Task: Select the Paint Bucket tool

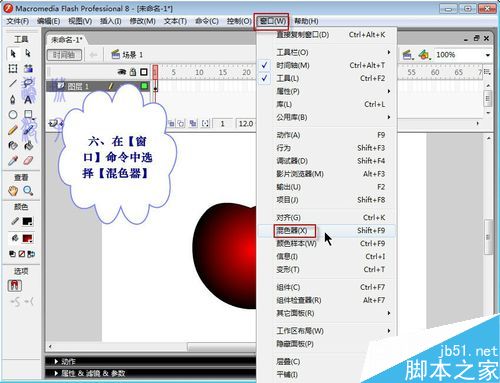Action: (x=28, y=145)
